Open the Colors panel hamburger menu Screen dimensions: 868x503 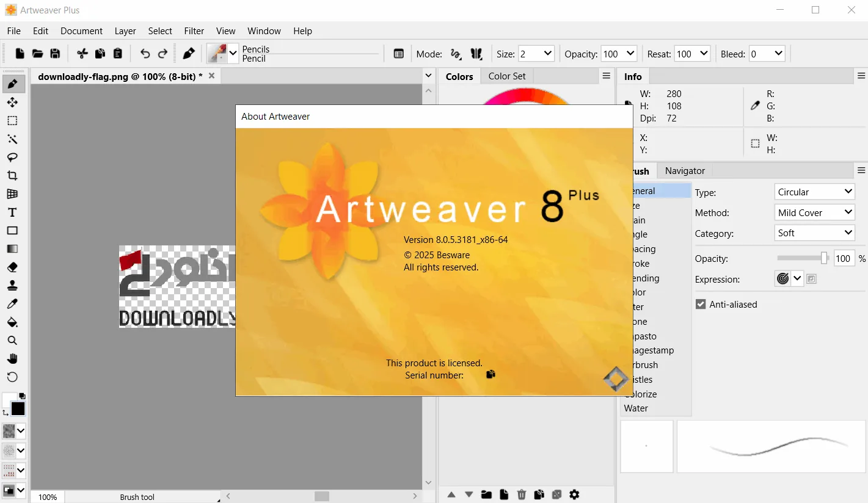(606, 76)
